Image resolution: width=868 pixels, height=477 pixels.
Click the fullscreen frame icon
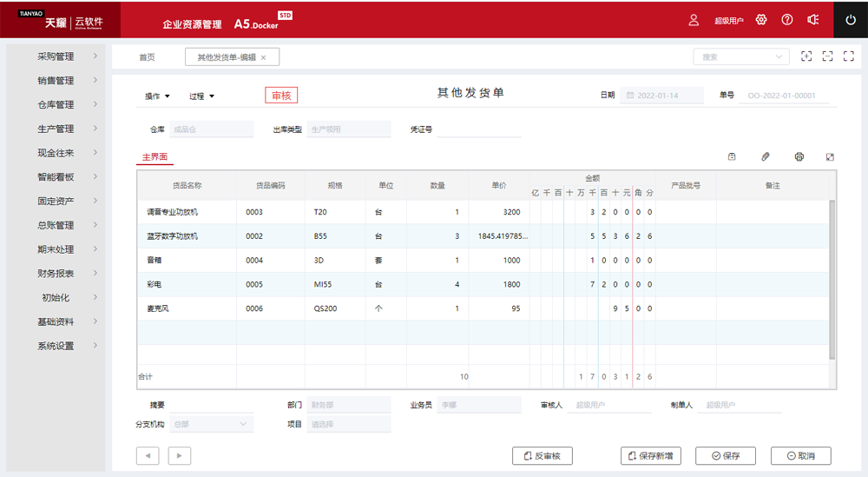(x=827, y=56)
